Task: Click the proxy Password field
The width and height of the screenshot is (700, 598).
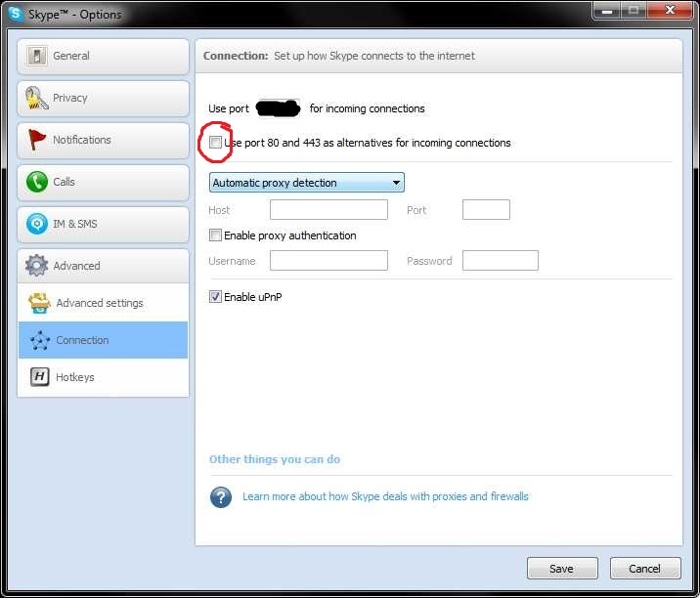Action: (501, 260)
